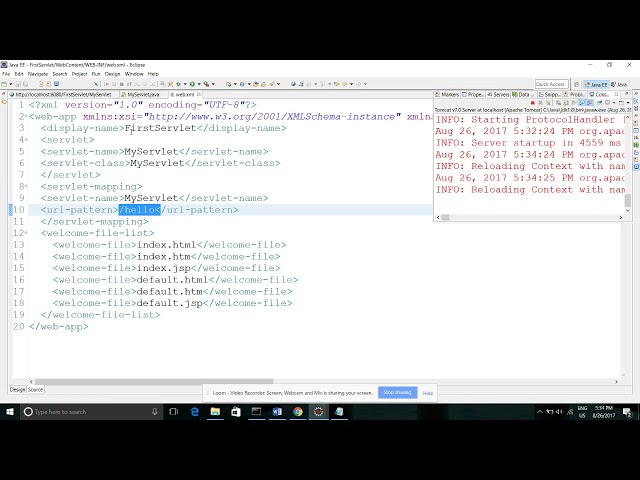Click the Type here to search box
The height and width of the screenshot is (480, 640).
pyautogui.click(x=91, y=412)
